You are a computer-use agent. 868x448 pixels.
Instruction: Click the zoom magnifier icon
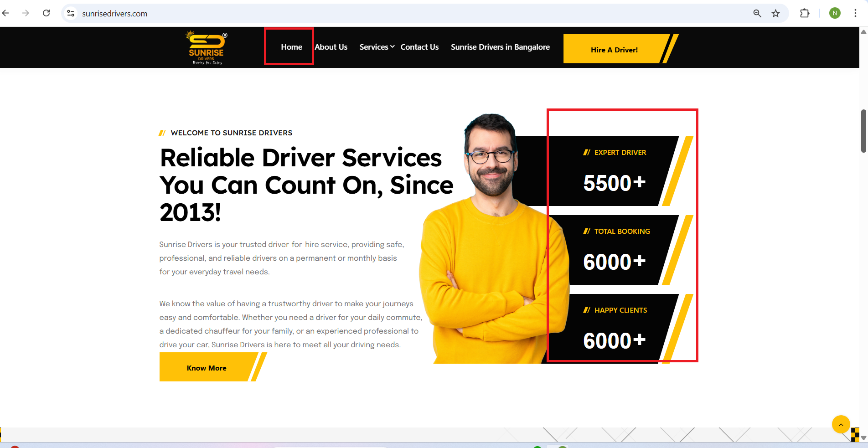click(757, 14)
